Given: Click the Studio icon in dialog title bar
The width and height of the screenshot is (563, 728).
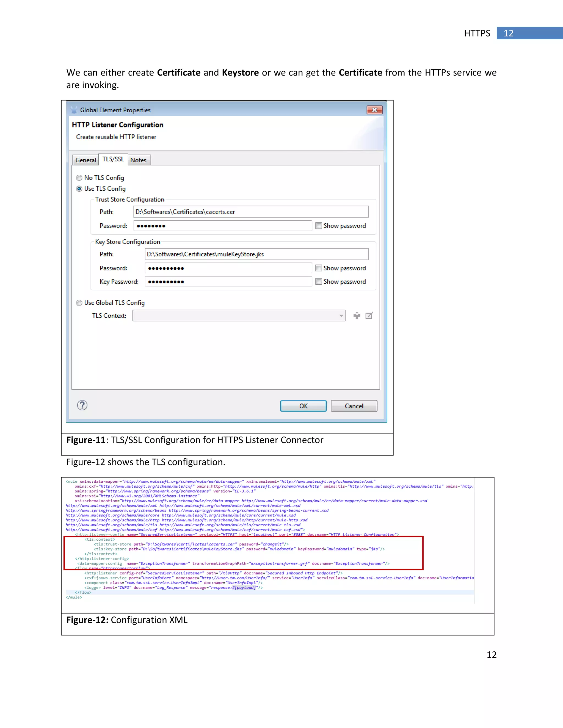Looking at the screenshot, I should pos(74,110).
